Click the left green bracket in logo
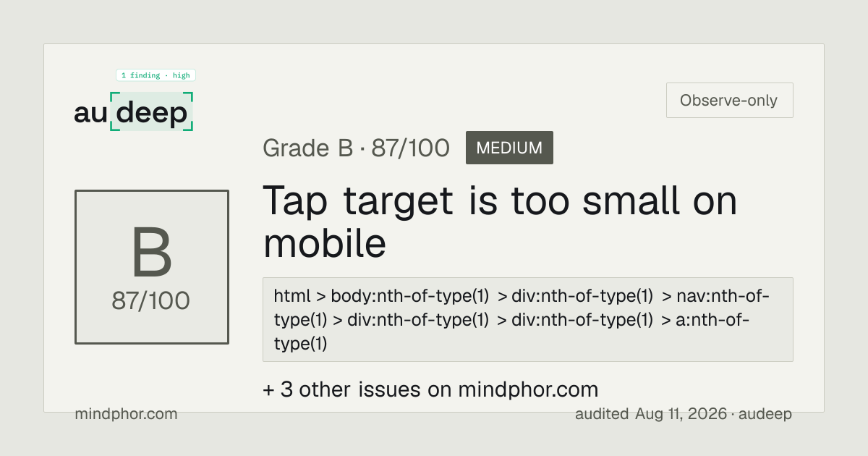 point(114,111)
